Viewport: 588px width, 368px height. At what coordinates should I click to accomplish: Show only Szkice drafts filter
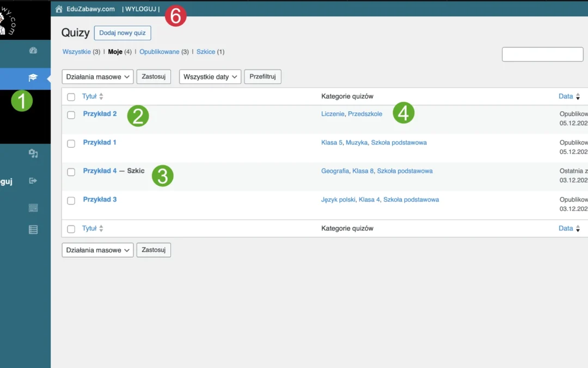click(206, 52)
